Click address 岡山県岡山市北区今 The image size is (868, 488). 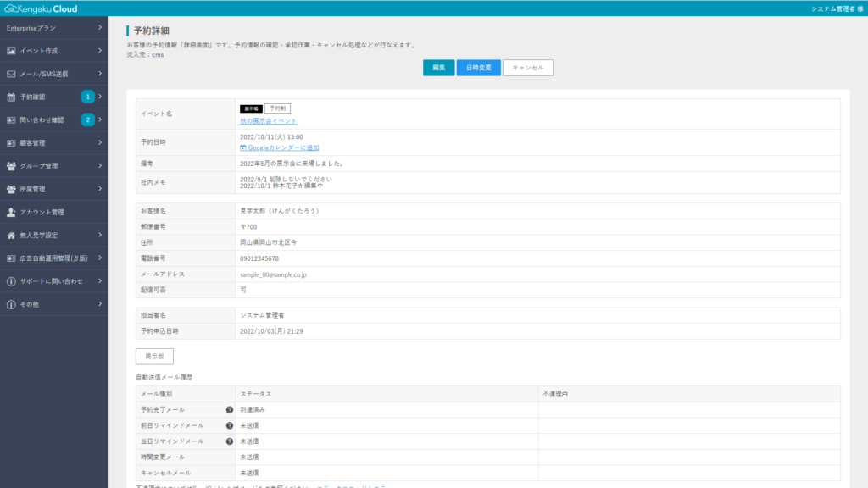click(269, 242)
